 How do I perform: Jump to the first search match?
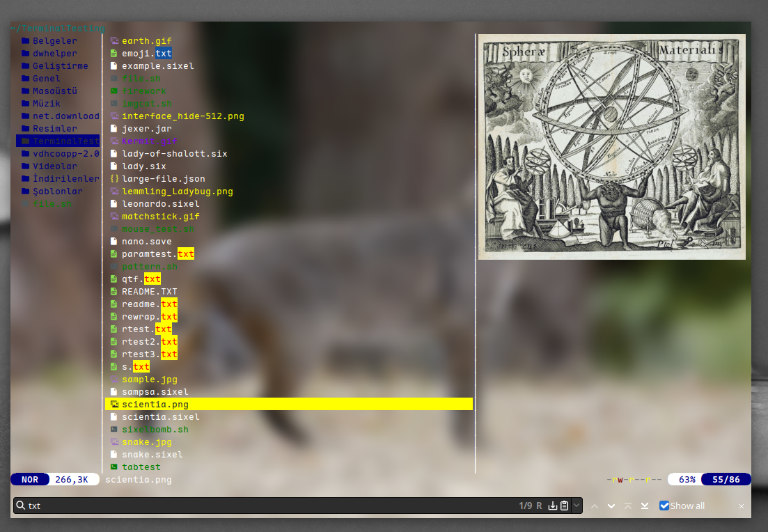628,506
